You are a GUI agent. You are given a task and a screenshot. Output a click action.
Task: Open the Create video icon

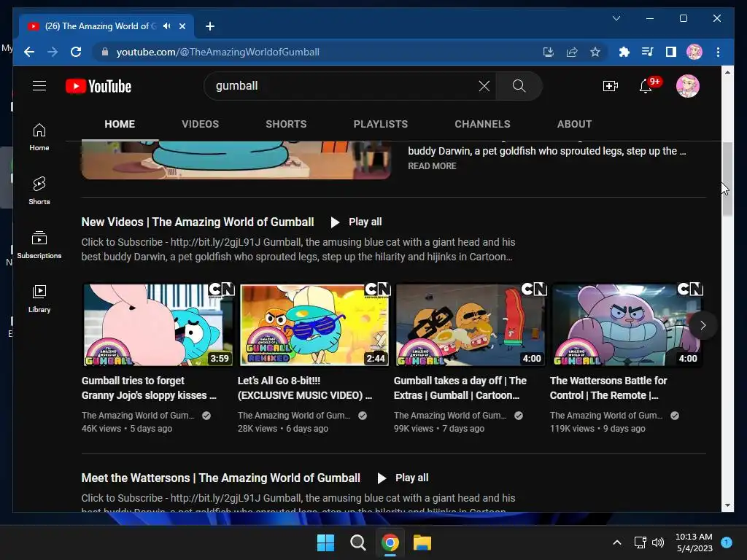point(611,86)
